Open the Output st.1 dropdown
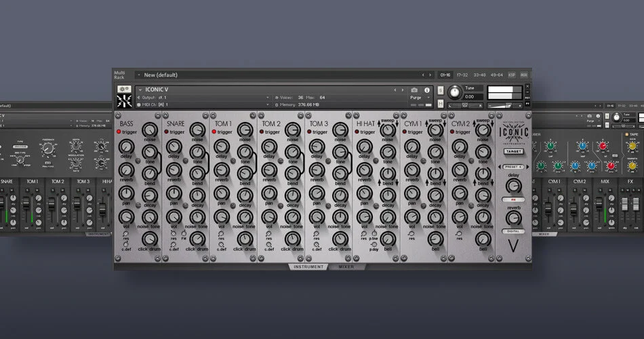The width and height of the screenshot is (644, 339). click(x=203, y=98)
